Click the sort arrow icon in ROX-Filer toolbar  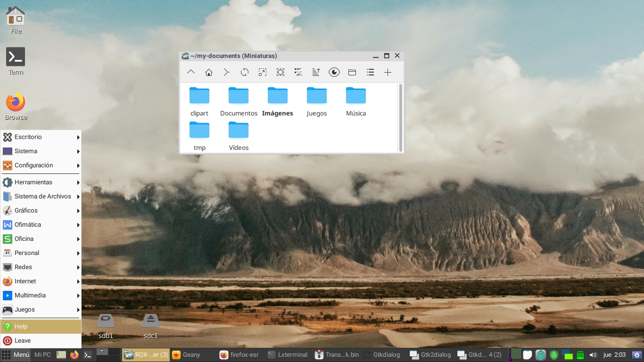point(316,72)
